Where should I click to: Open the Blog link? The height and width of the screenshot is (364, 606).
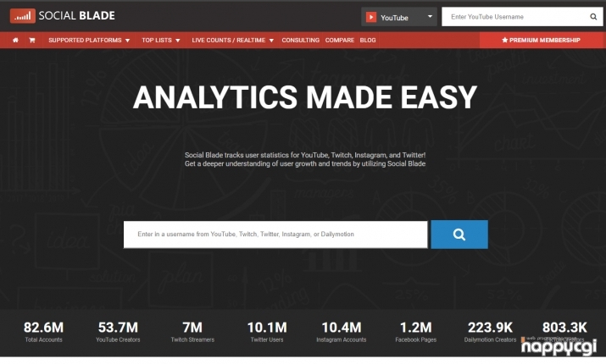click(368, 40)
